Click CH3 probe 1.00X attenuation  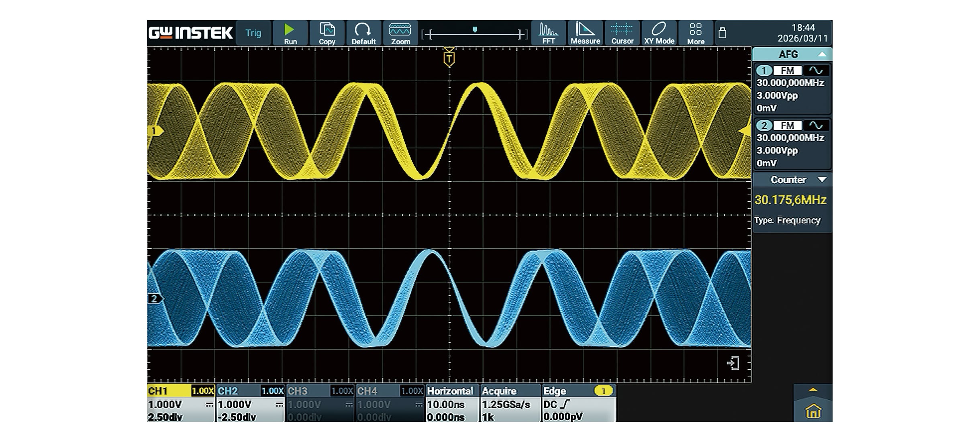(x=342, y=391)
